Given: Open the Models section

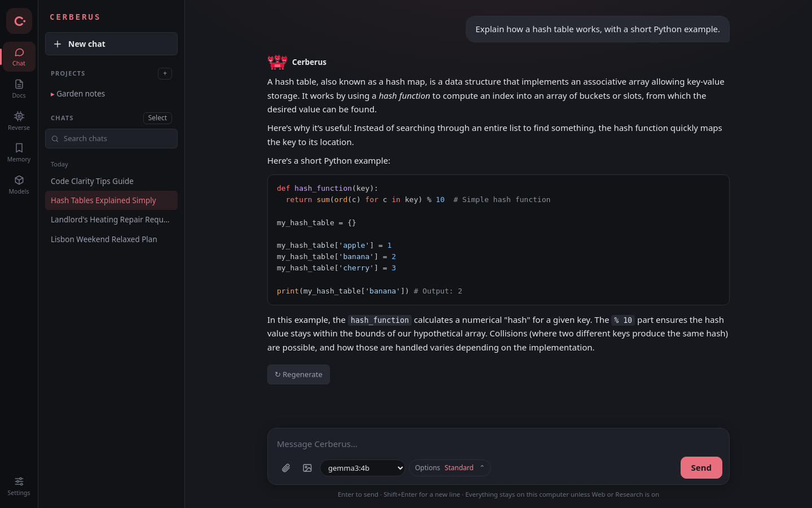Looking at the screenshot, I should [x=19, y=185].
